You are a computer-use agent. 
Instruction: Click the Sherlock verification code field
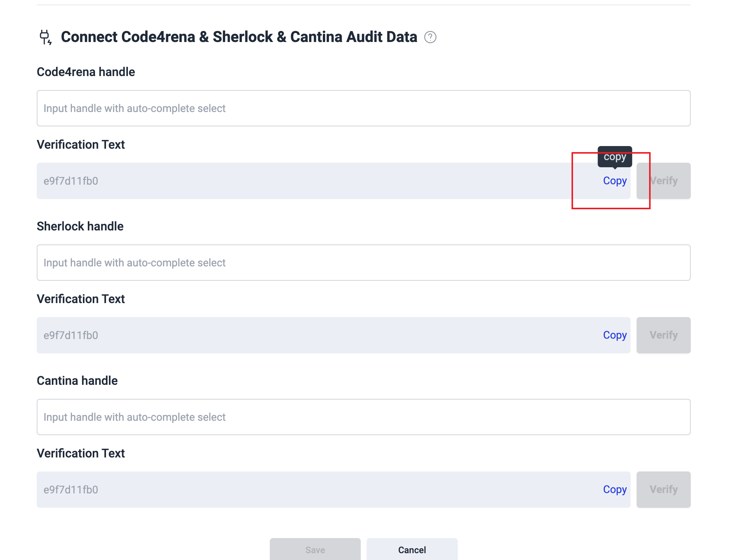303,335
